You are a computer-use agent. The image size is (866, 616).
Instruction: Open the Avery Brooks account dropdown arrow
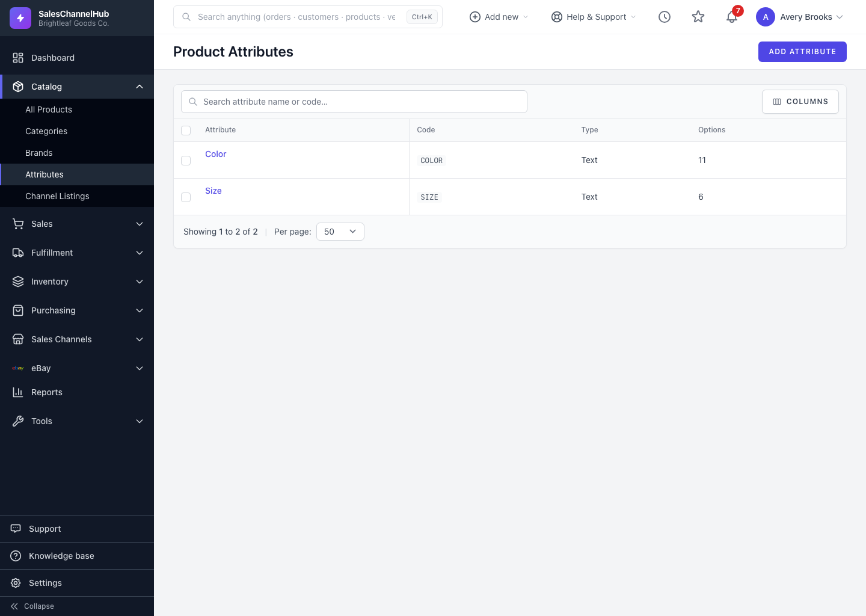pos(840,17)
